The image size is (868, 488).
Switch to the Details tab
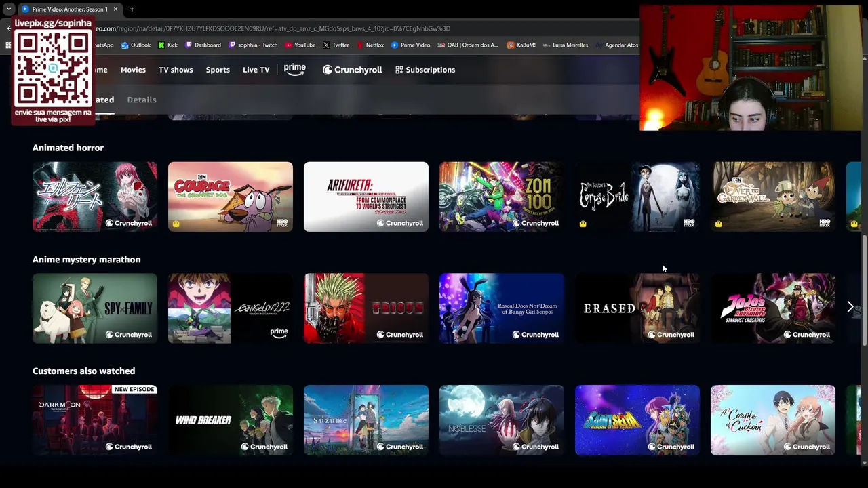point(142,100)
